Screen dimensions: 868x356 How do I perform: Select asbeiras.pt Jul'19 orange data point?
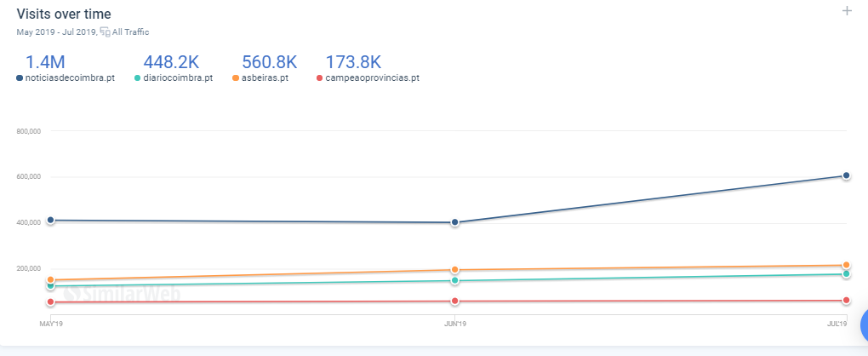tap(846, 265)
